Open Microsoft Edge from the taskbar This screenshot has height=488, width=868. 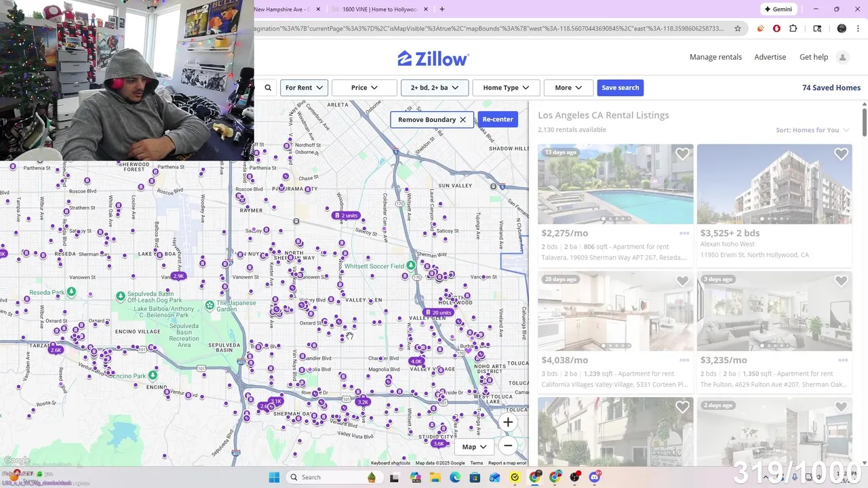click(x=454, y=477)
